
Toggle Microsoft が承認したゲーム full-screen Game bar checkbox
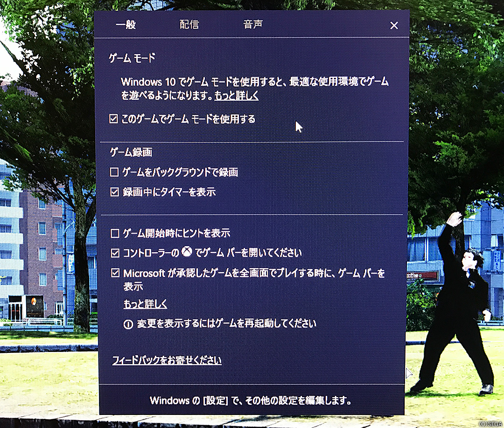pos(115,273)
